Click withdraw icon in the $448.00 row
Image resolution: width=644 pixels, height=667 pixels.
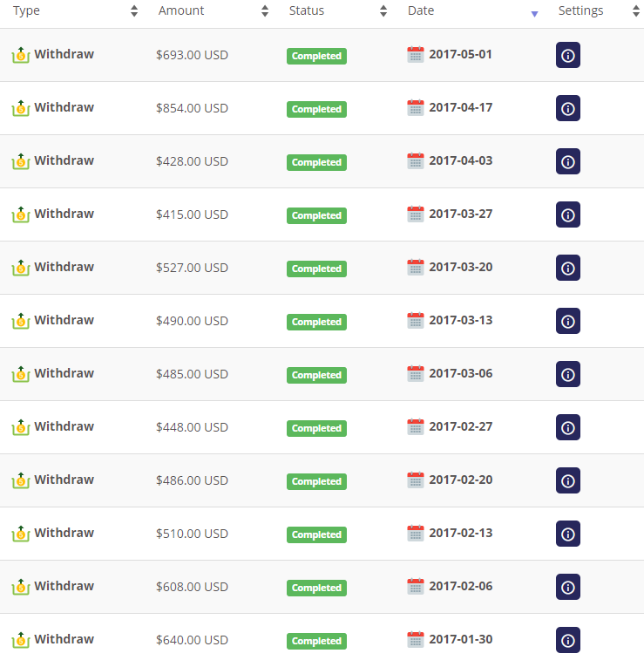tap(20, 427)
